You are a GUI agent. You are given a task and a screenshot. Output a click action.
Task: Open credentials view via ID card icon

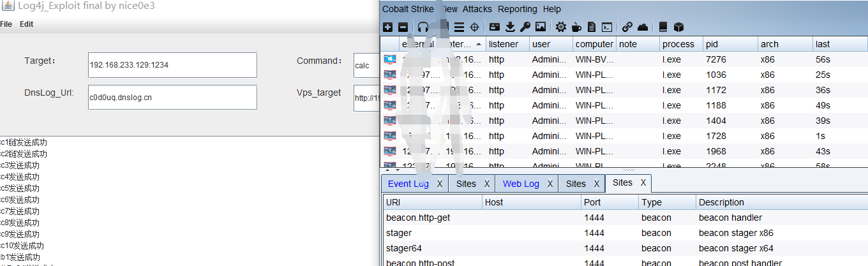(494, 27)
